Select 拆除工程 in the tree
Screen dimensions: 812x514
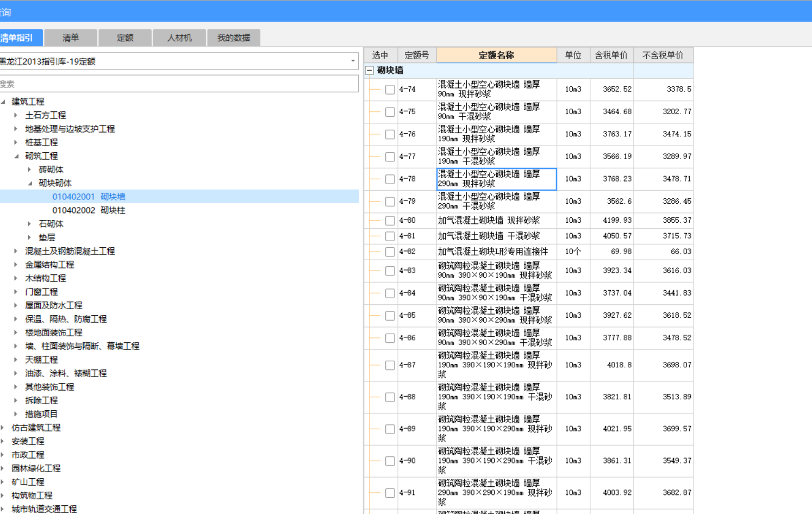coord(41,400)
